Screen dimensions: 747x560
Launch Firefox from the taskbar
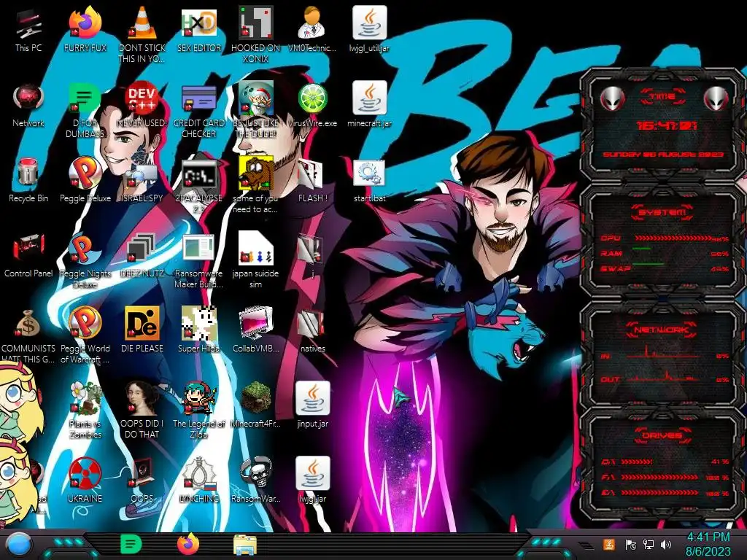click(x=188, y=544)
